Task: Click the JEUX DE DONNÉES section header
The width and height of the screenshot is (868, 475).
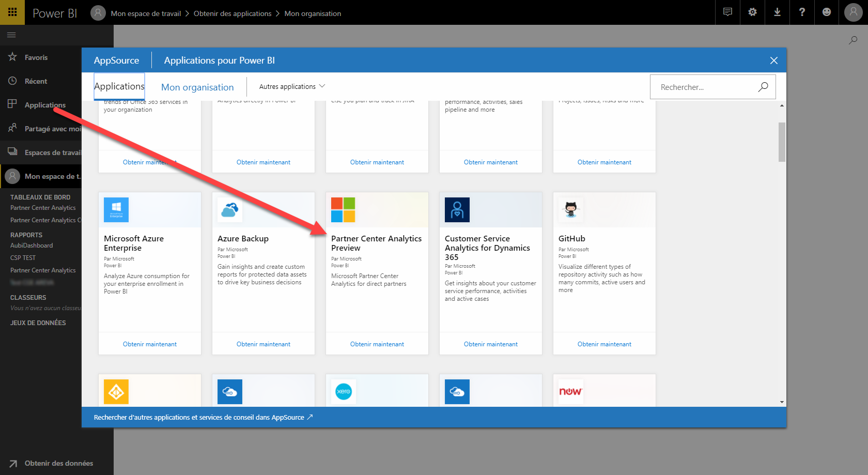Action: click(38, 323)
